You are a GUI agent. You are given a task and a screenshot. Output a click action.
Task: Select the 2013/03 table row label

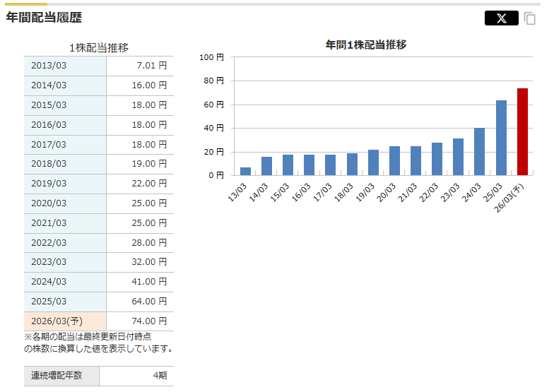point(49,66)
